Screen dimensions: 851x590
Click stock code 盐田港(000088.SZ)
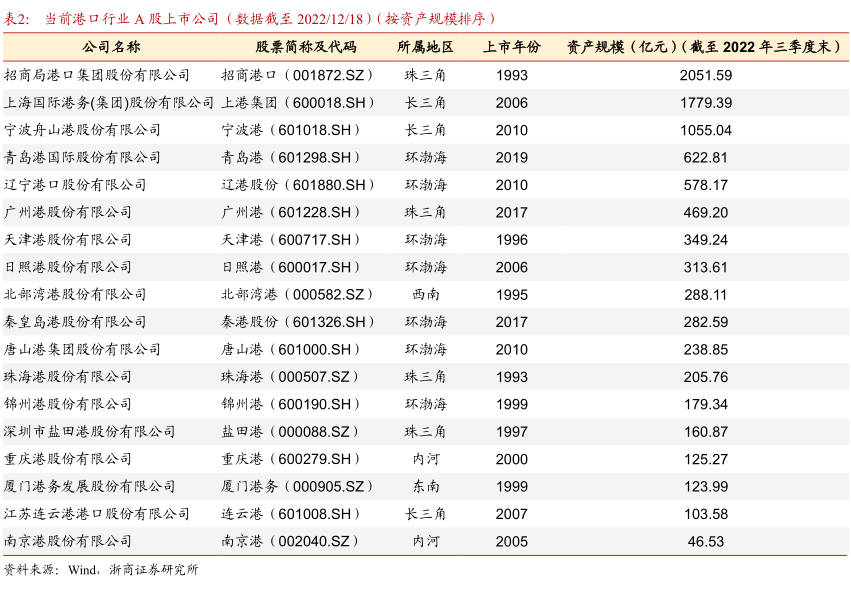point(290,432)
